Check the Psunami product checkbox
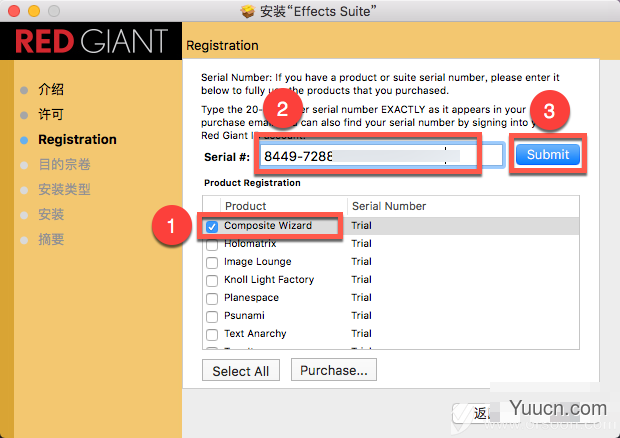This screenshot has width=620, height=438. coord(212,317)
